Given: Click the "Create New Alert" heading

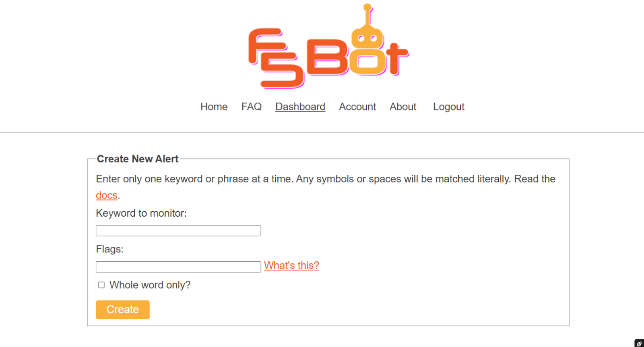Looking at the screenshot, I should [137, 159].
